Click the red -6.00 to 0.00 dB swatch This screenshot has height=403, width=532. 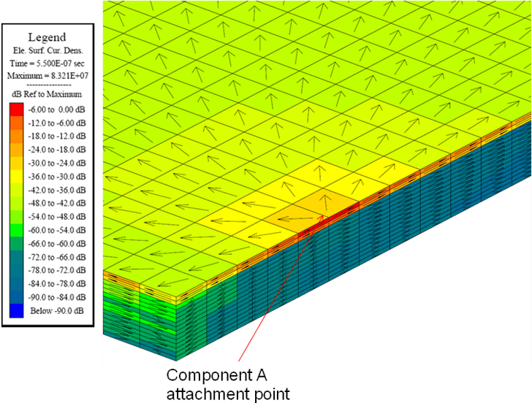coord(16,108)
